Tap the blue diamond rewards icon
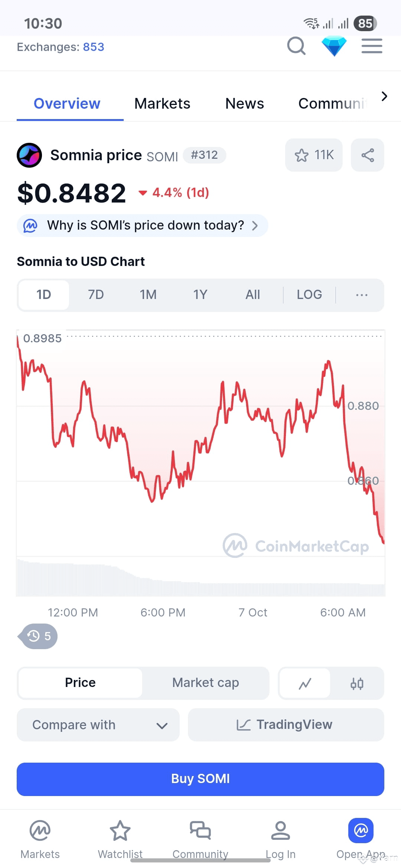Viewport: 401px width, 868px height. (334, 46)
